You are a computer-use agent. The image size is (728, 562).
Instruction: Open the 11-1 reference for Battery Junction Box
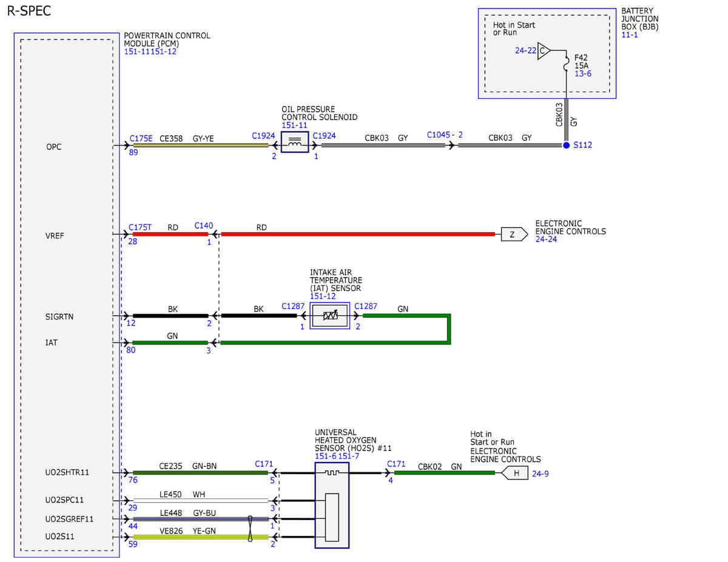click(x=629, y=36)
